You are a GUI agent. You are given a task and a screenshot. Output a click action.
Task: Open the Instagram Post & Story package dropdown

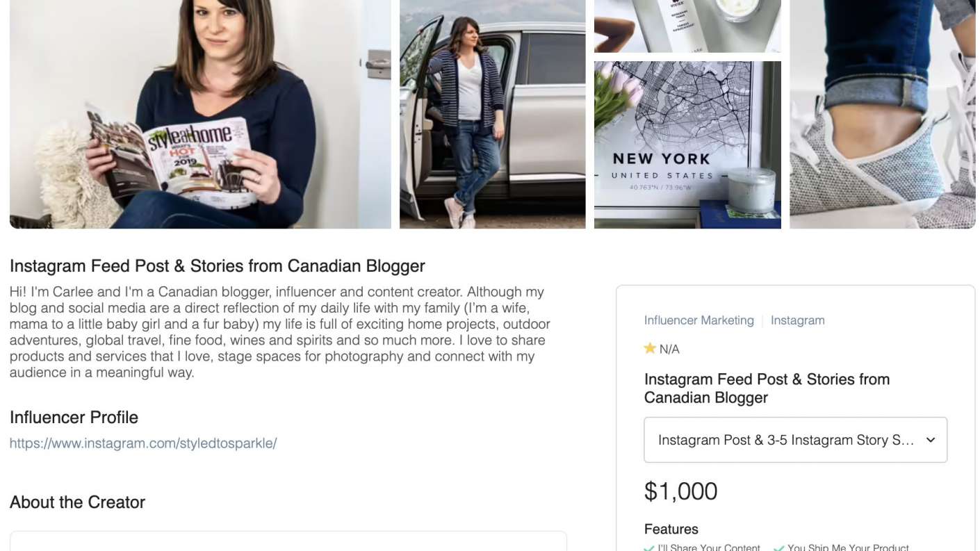pyautogui.click(x=795, y=440)
